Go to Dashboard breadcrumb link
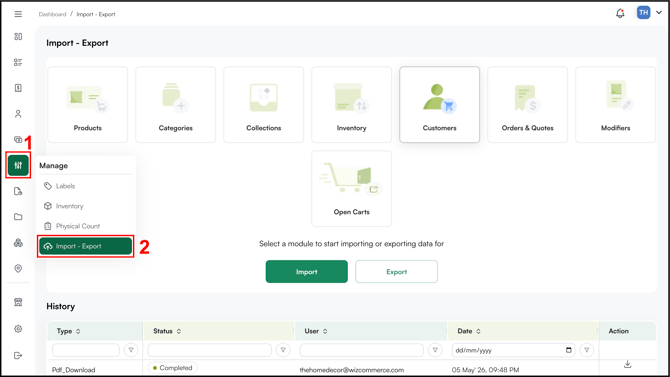The width and height of the screenshot is (670, 377). point(52,14)
